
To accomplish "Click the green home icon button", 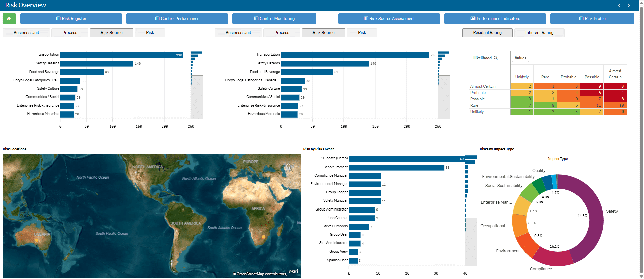I will coord(9,19).
